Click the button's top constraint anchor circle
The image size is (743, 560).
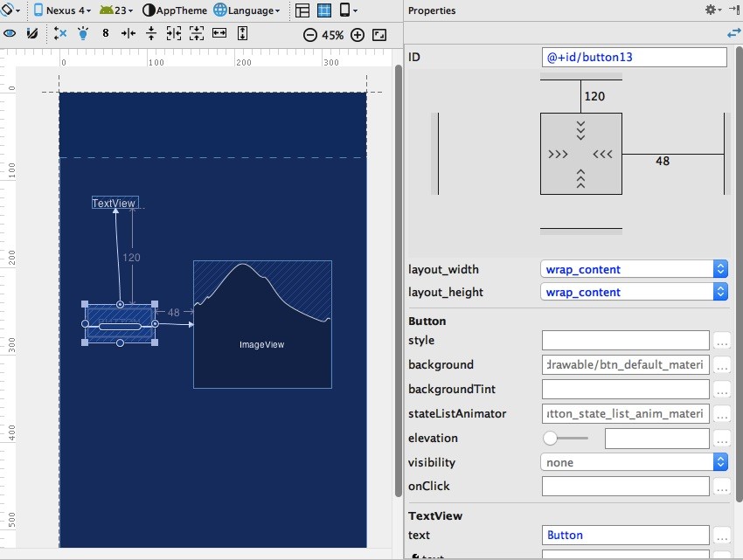[120, 305]
